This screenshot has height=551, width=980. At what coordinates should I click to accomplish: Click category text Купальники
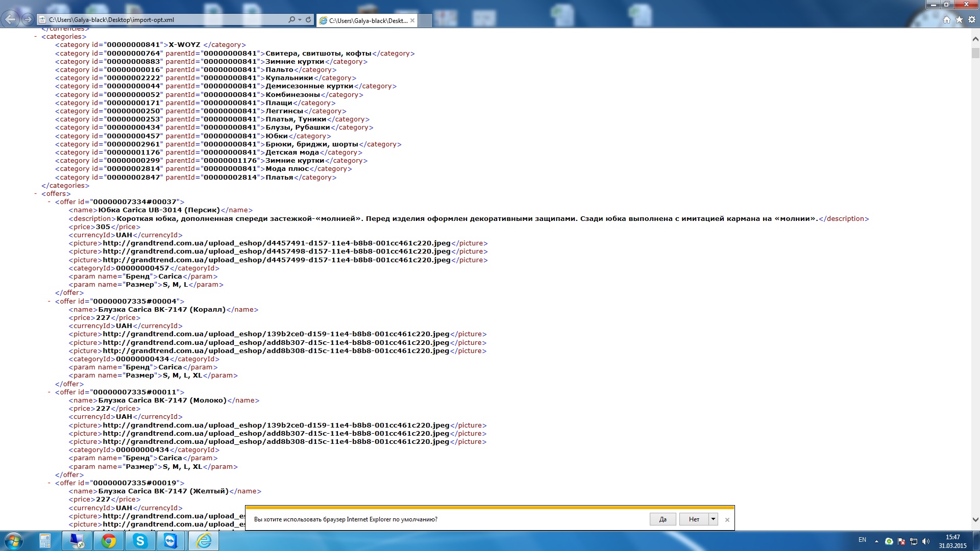click(x=289, y=78)
